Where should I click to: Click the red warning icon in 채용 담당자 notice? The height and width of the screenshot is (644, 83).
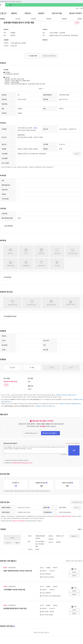[31, 421]
